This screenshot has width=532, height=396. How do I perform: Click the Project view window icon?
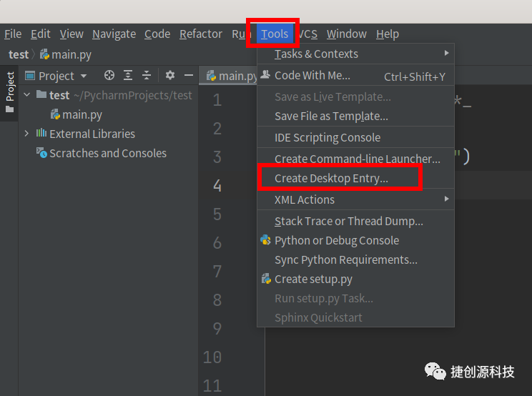click(30, 76)
